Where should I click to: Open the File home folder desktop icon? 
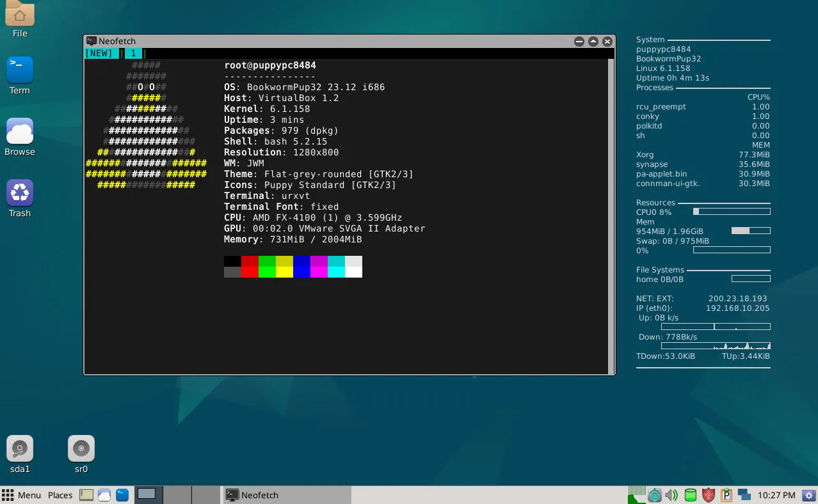coord(20,15)
